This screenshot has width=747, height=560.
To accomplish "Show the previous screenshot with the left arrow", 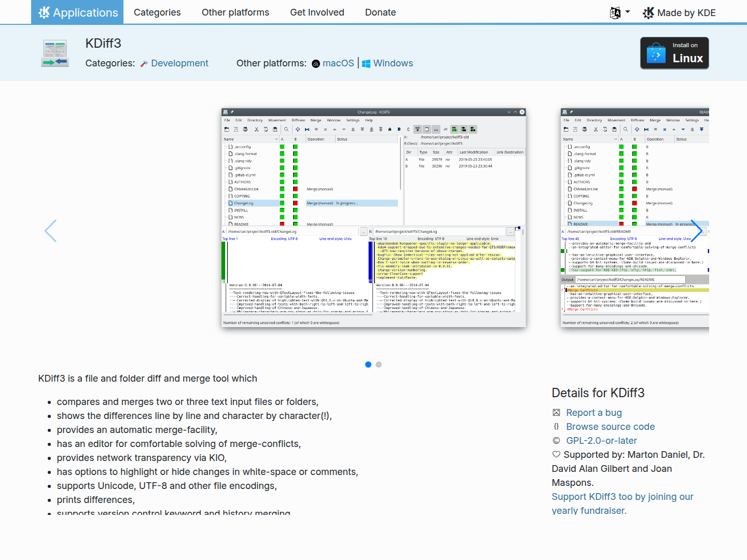I will 50,231.
